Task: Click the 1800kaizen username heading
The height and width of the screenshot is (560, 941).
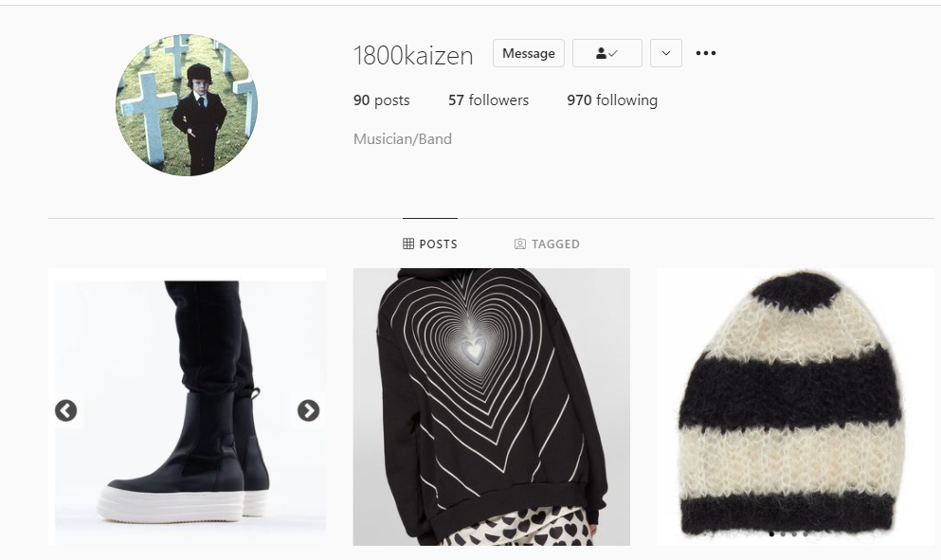Action: click(x=413, y=55)
